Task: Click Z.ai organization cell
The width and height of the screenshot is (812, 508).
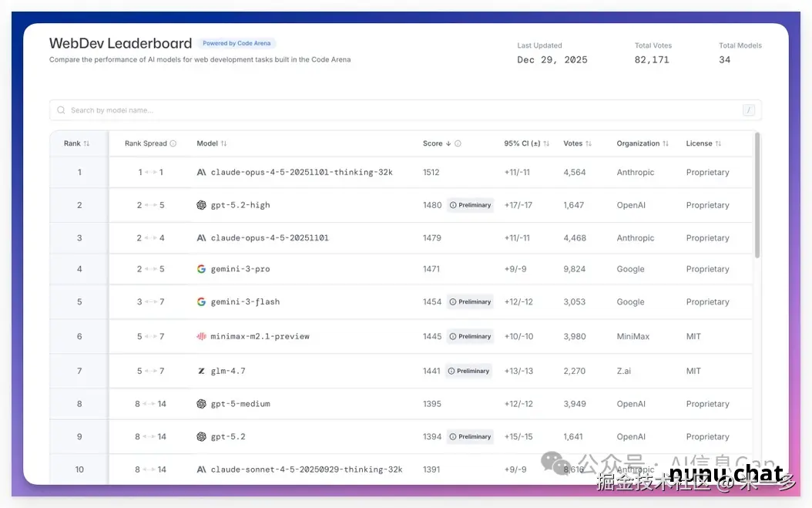Action: tap(623, 371)
